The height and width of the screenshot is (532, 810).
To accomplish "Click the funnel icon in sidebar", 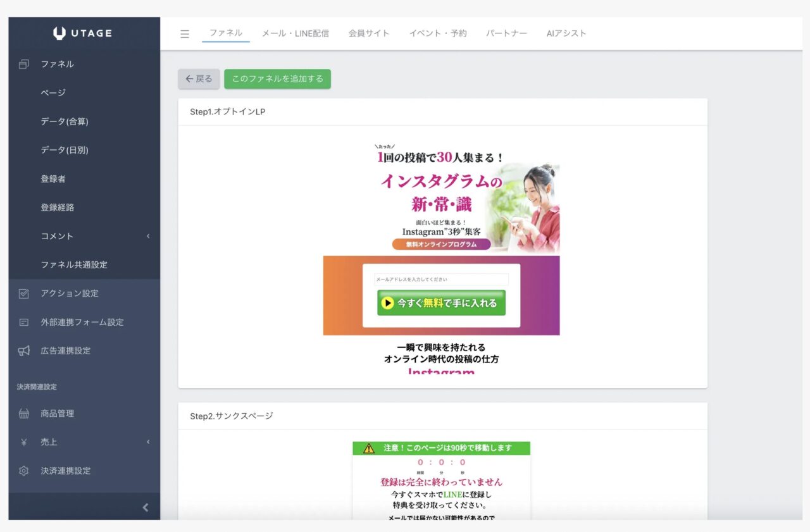I will tap(24, 64).
